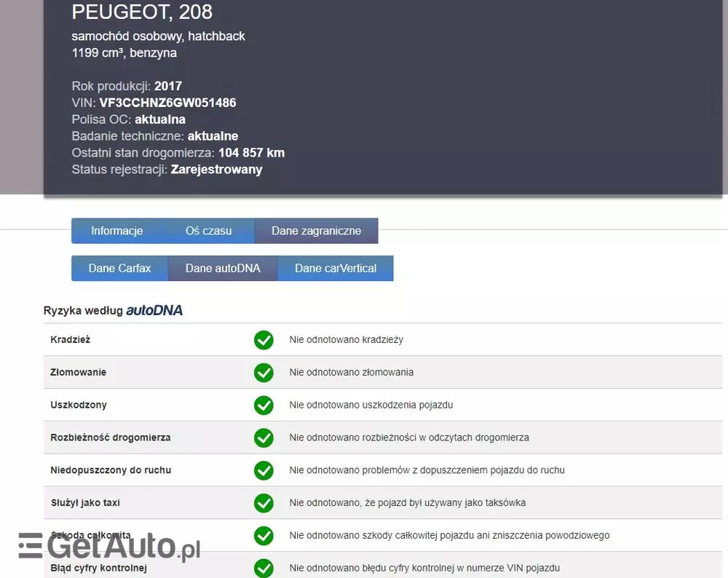Screen dimensions: 728x578
Task: Click the checkmark for Błąd cyfry kontrolnej
Action: tap(264, 568)
